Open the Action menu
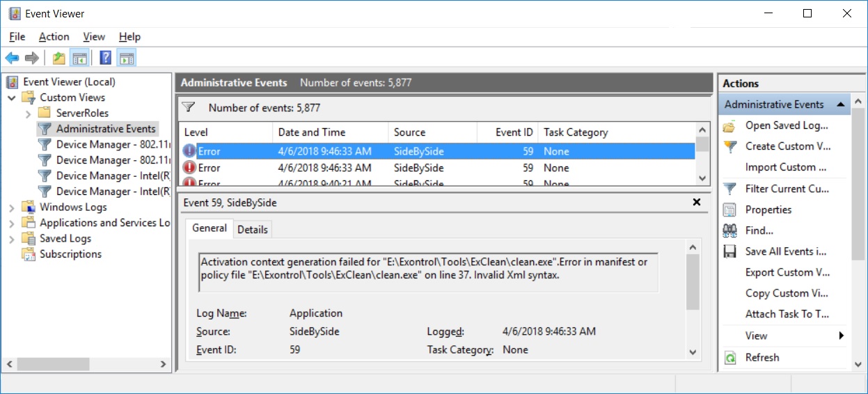The height and width of the screenshot is (394, 868). (x=54, y=37)
